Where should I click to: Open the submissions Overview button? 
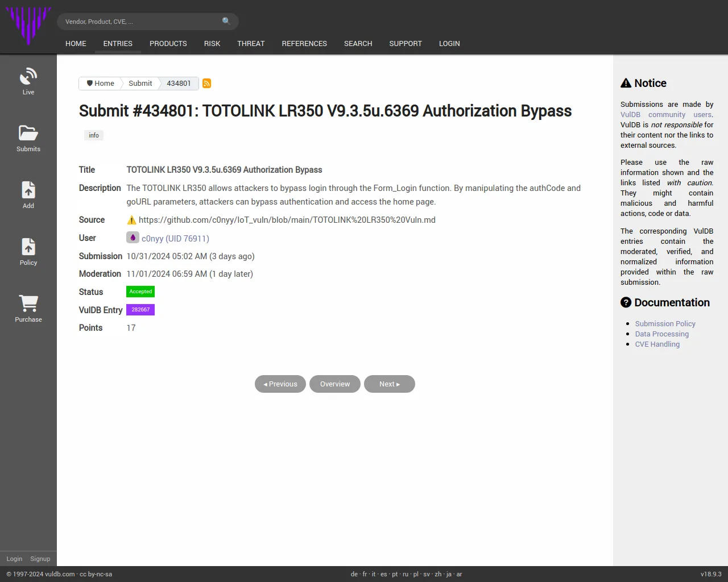pyautogui.click(x=335, y=384)
